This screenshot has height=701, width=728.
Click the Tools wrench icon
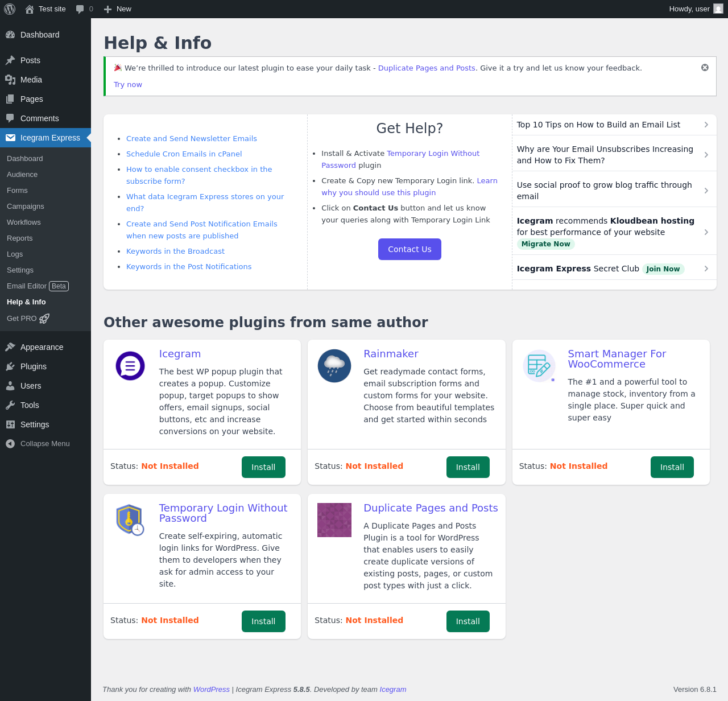(x=10, y=405)
